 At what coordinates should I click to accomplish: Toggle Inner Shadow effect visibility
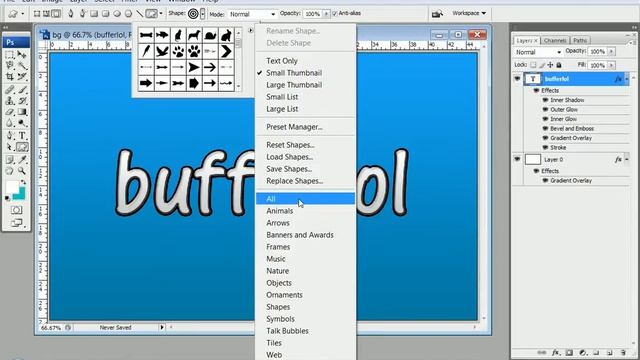pos(545,100)
